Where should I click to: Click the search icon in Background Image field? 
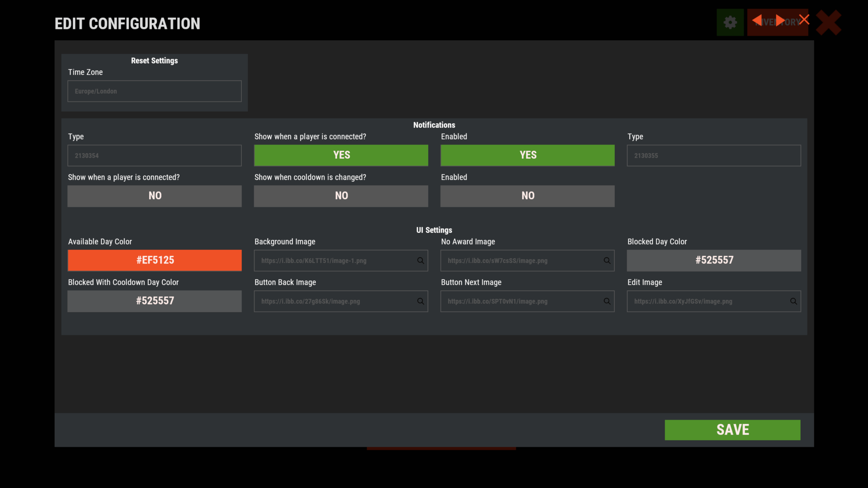click(420, 261)
